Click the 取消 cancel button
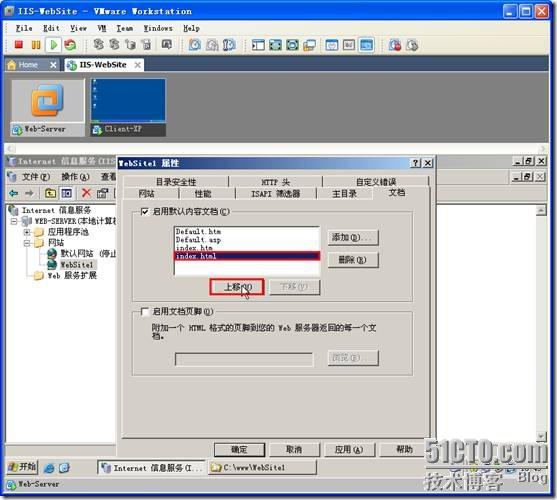557x500 pixels. (294, 450)
